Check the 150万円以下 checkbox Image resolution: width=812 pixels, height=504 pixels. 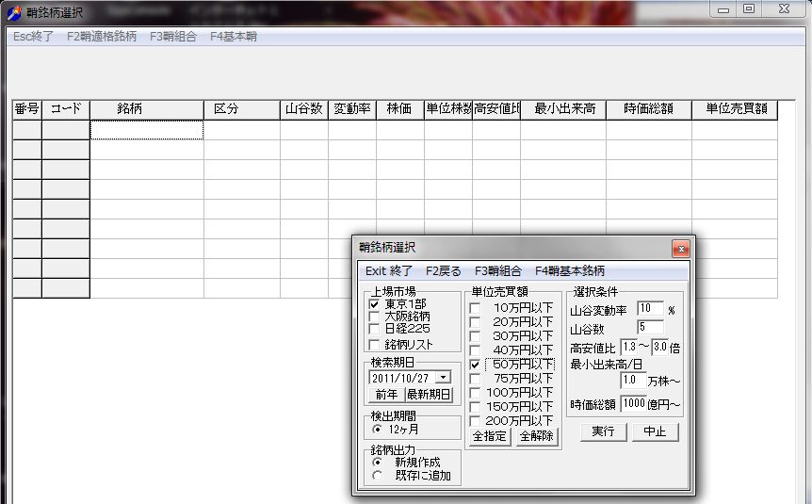pyautogui.click(x=475, y=407)
